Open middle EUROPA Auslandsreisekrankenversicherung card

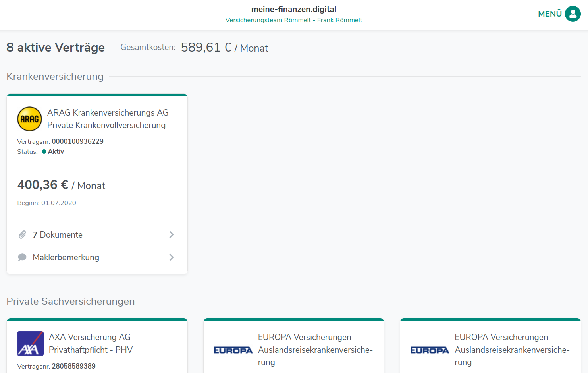click(315, 350)
